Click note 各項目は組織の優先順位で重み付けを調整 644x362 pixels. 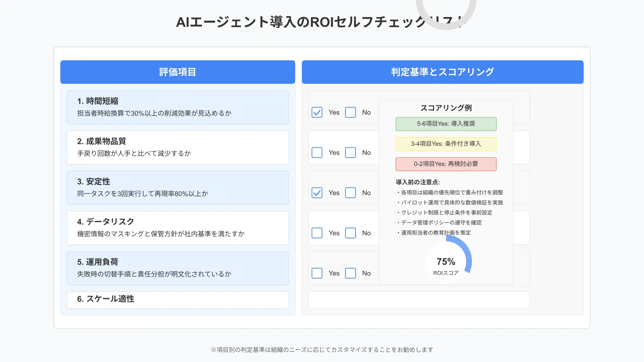coord(449,192)
